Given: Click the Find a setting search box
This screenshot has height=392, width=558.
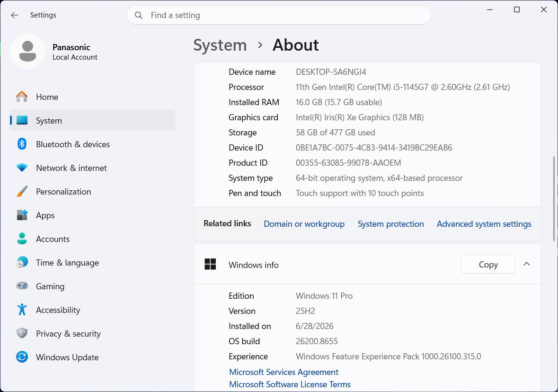Looking at the screenshot, I should coord(279,15).
